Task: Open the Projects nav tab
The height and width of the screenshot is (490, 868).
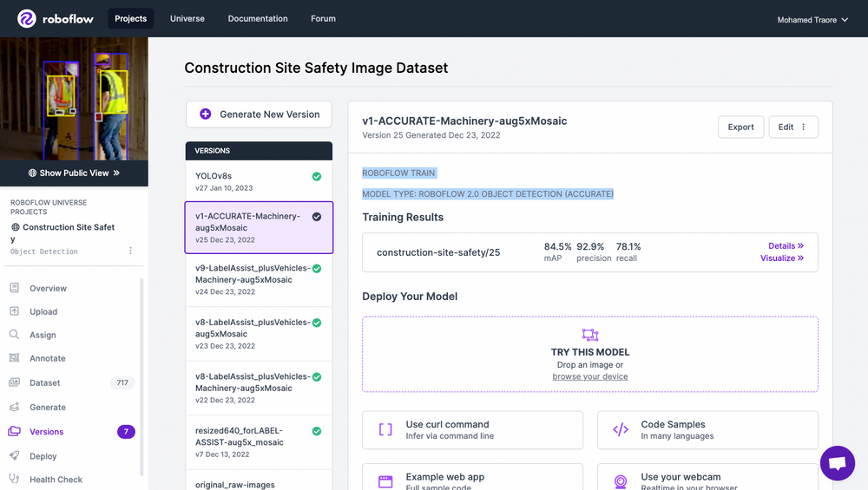Action: [131, 19]
